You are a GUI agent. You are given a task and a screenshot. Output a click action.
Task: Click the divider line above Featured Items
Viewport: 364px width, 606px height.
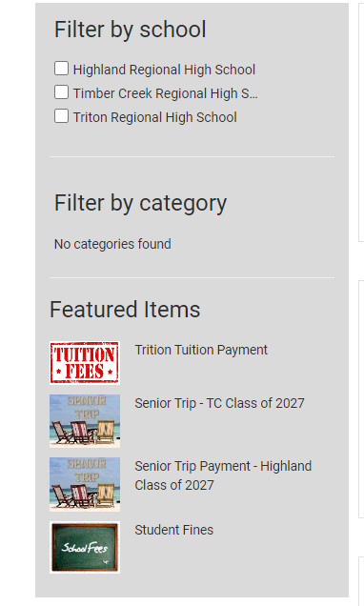(192, 277)
